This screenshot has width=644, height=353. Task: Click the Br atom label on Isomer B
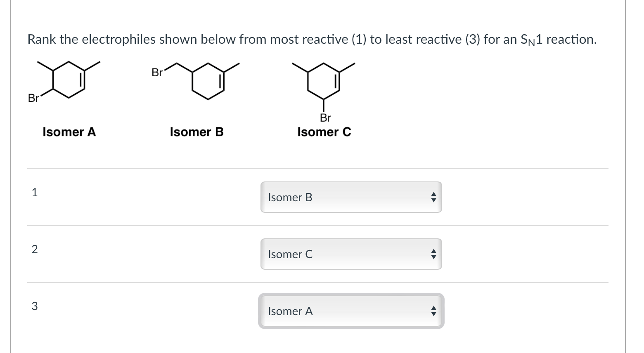[x=157, y=73]
